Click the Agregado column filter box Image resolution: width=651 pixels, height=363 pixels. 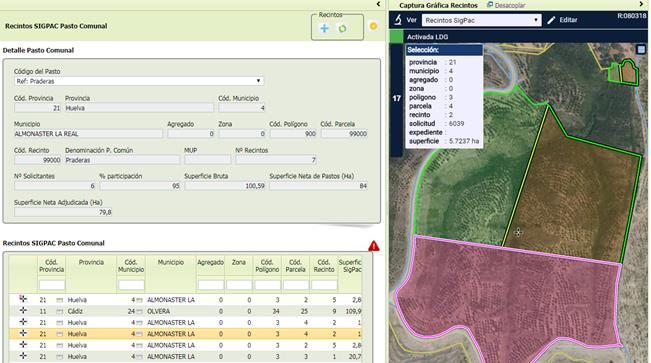point(210,285)
